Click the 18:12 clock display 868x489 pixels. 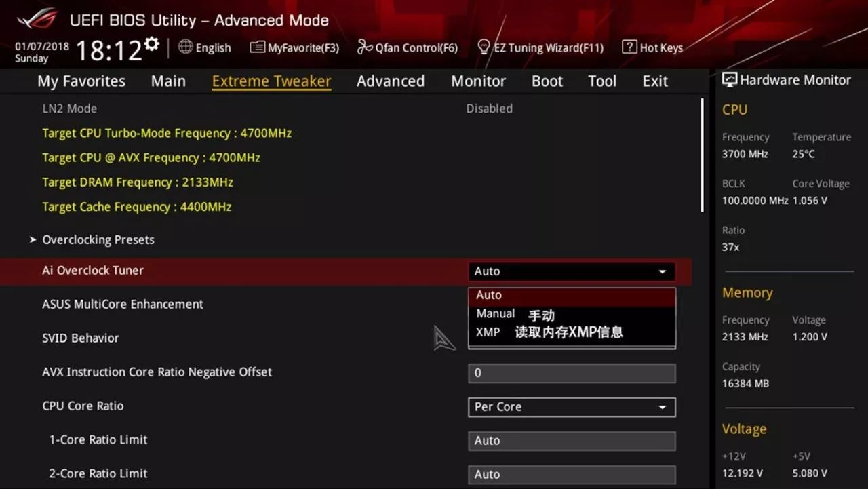point(108,51)
